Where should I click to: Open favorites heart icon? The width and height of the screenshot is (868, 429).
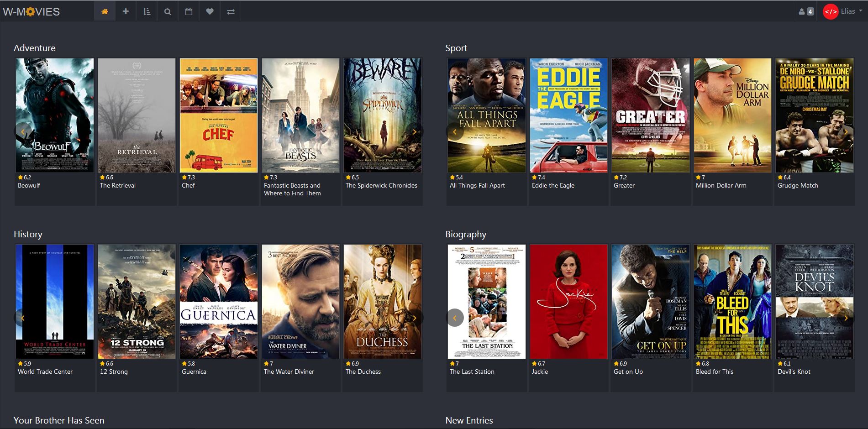[210, 11]
